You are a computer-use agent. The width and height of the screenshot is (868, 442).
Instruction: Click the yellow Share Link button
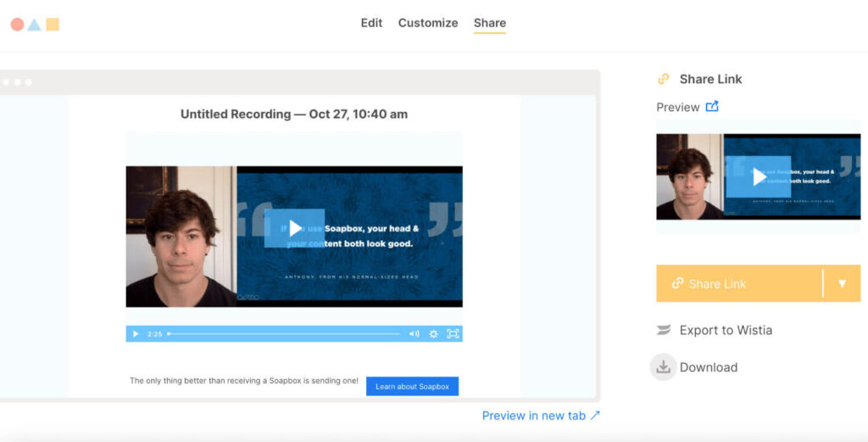tap(739, 283)
